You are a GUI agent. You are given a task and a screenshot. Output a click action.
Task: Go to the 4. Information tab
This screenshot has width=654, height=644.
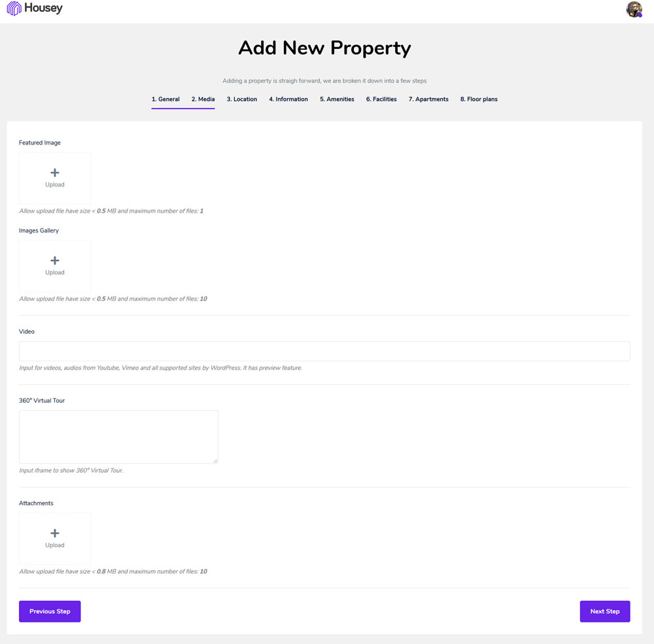288,99
